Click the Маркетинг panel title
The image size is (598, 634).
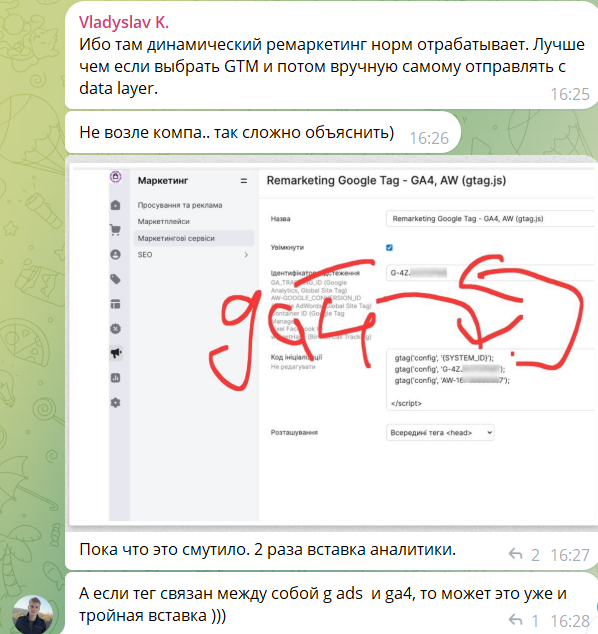coord(163,181)
